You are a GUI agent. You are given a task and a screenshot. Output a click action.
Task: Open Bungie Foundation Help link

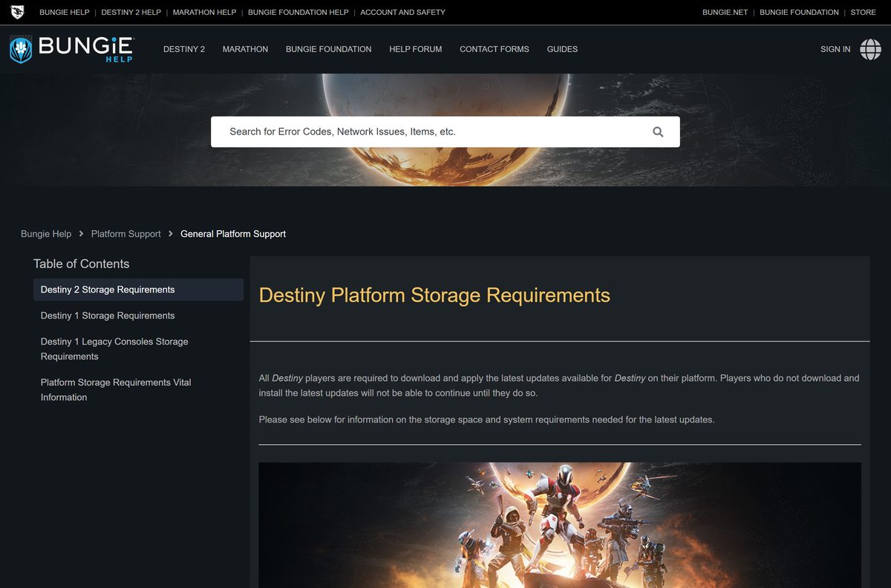click(x=298, y=12)
